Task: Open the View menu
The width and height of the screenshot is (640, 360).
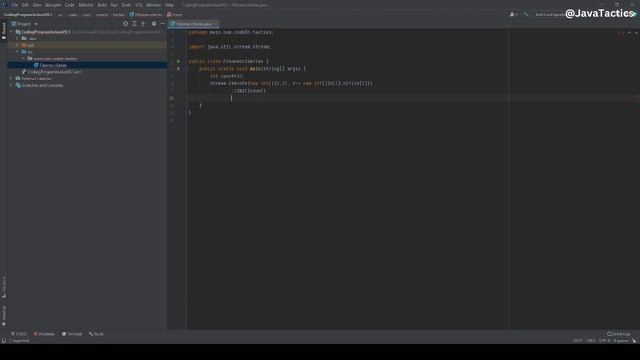Action: coord(37,5)
